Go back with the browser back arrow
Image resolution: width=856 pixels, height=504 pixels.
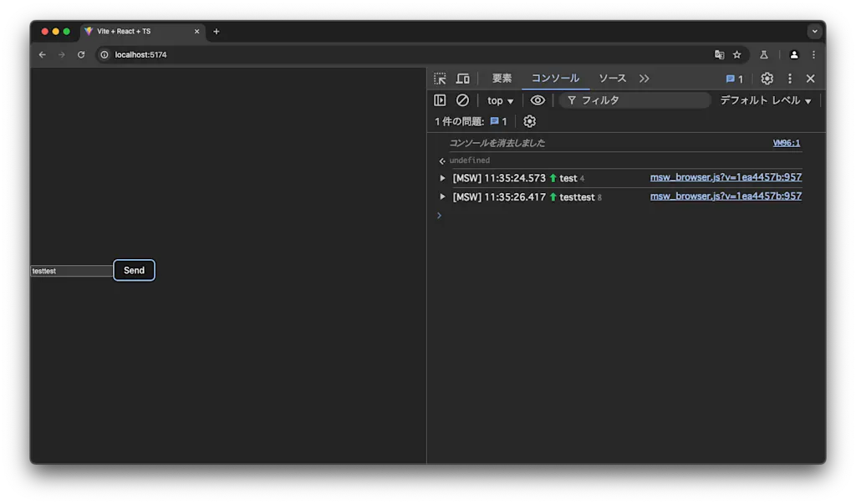pyautogui.click(x=43, y=54)
